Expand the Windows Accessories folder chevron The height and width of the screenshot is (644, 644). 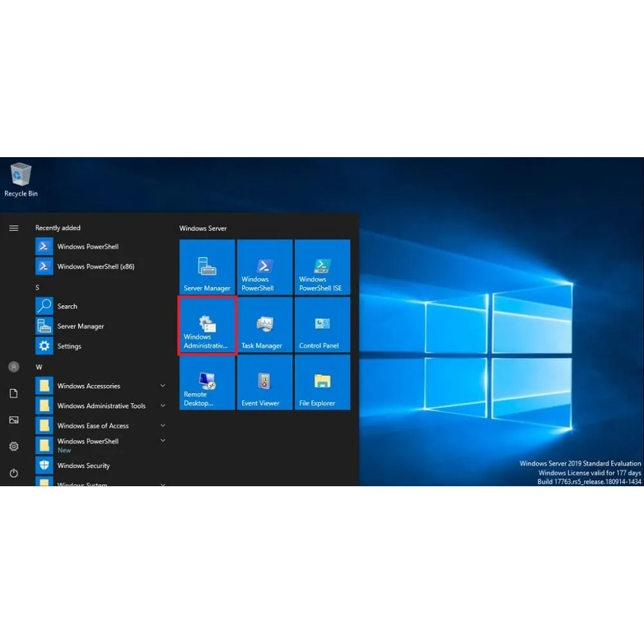tap(163, 386)
